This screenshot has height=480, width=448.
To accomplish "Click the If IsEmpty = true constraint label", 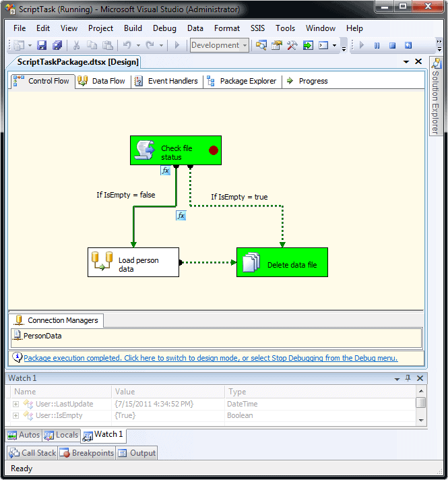I will coord(239,197).
